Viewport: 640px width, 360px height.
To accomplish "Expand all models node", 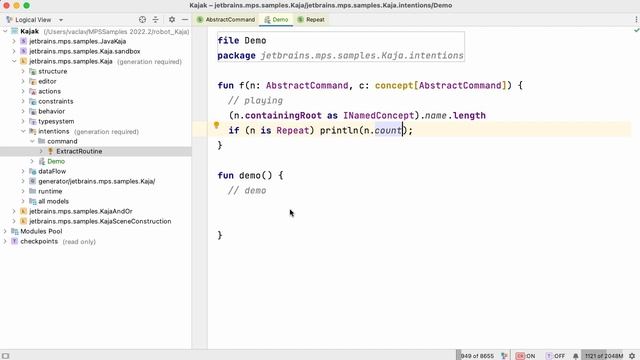I will pyautogui.click(x=23, y=201).
